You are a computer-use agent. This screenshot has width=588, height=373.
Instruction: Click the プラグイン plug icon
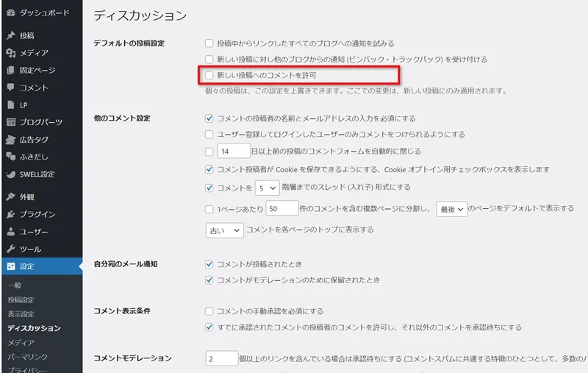click(10, 214)
